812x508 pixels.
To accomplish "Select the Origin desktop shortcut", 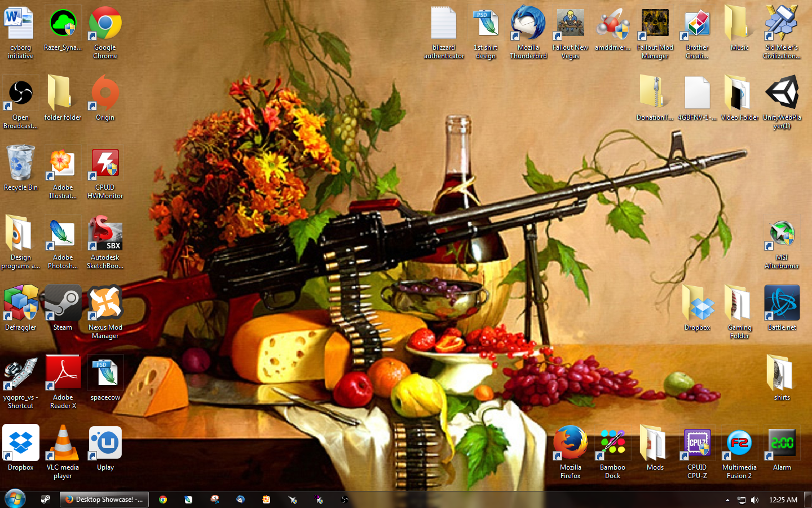I will click(x=105, y=99).
